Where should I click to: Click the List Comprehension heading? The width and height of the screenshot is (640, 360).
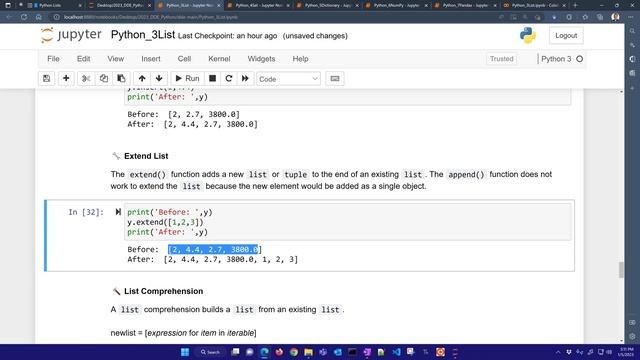pyautogui.click(x=163, y=291)
